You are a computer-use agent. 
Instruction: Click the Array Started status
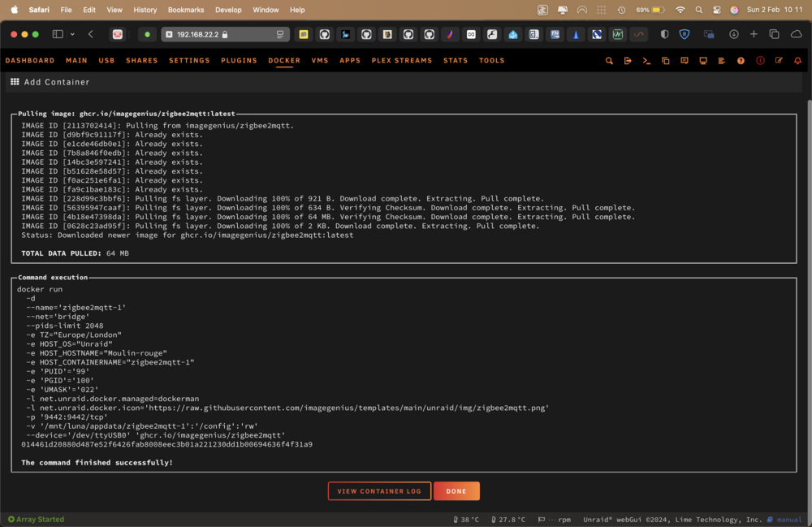point(37,519)
